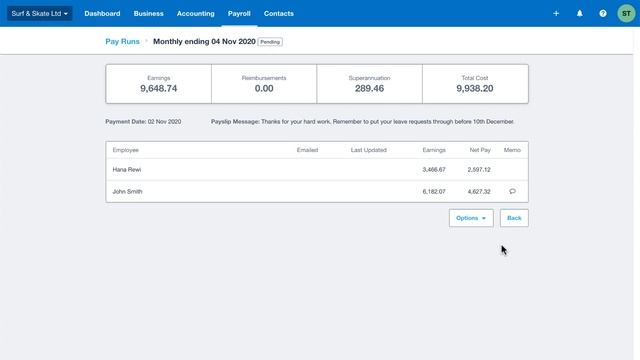Open the Hana Rewi employee row
640x360 pixels.
click(317, 169)
